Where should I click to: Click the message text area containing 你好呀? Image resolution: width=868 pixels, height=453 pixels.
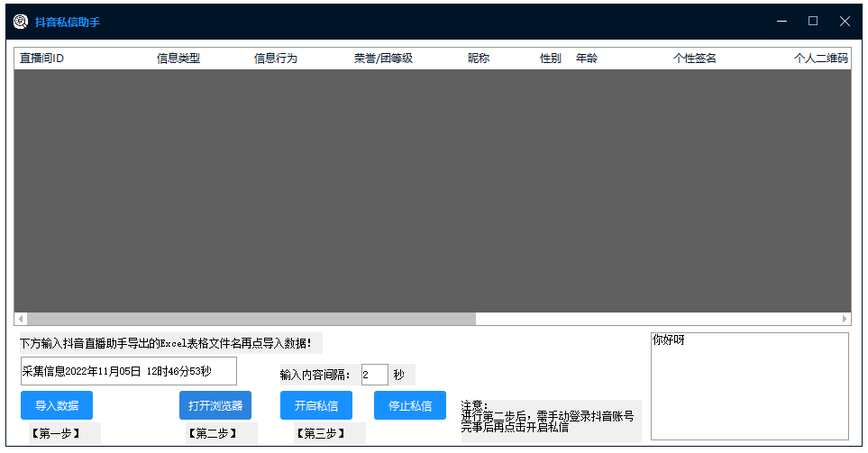749,386
